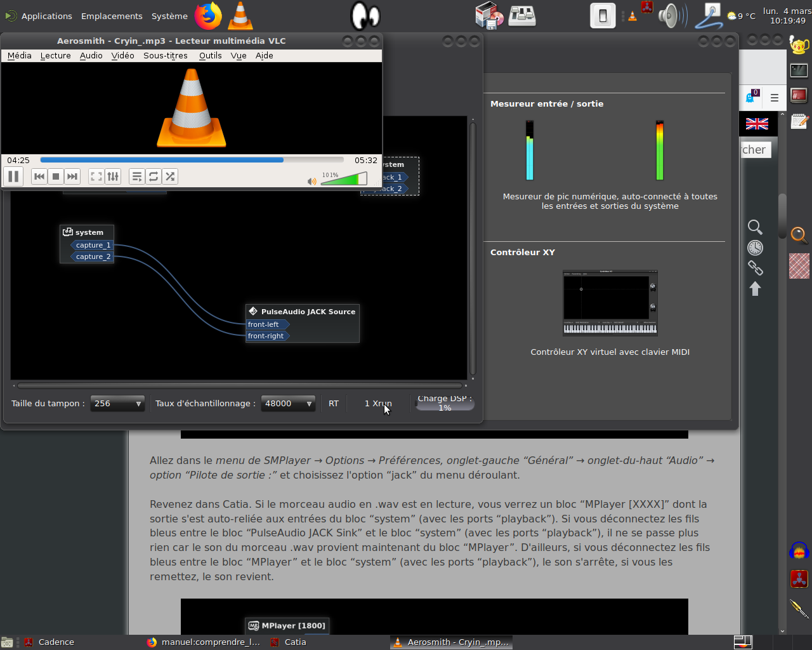This screenshot has width=812, height=650.
Task: Click the power switch panel icon
Action: pyautogui.click(x=603, y=16)
